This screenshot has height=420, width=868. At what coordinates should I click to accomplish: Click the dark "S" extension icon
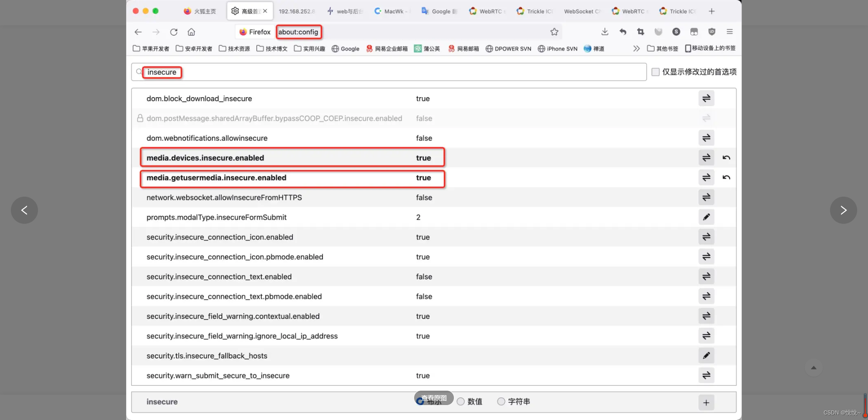pyautogui.click(x=676, y=32)
